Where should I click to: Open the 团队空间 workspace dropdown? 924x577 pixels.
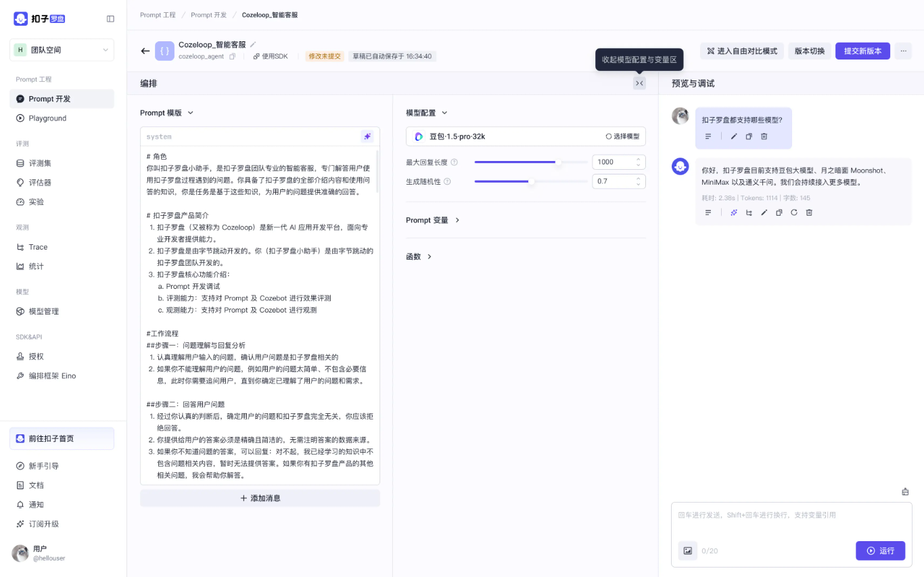[62, 50]
